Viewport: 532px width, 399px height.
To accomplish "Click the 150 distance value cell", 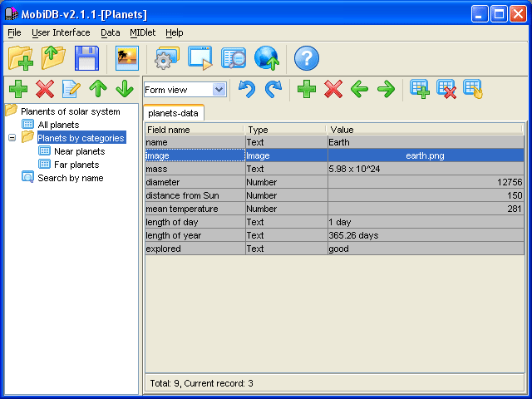I will (426, 195).
